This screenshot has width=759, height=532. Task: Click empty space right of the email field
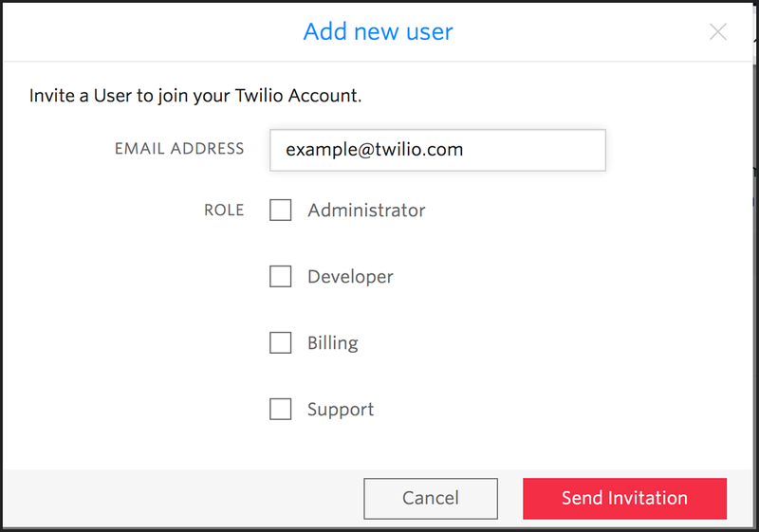pos(677,150)
